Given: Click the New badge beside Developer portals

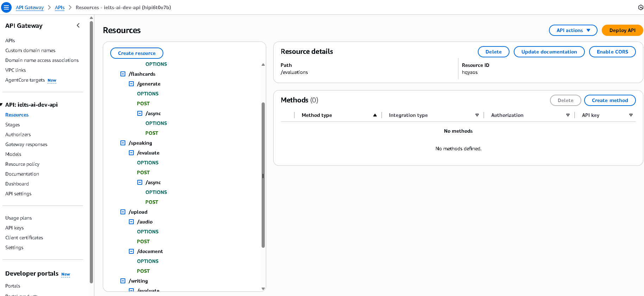Looking at the screenshot, I should pyautogui.click(x=65, y=274).
